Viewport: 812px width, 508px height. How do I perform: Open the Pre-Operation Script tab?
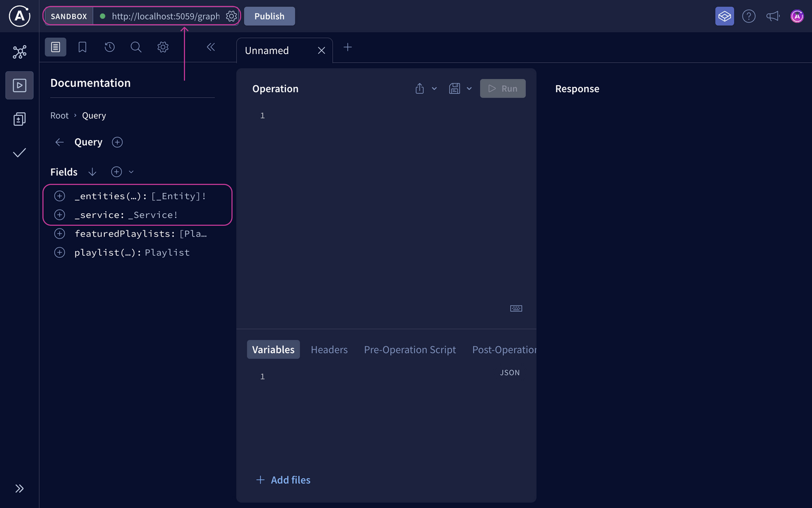(410, 349)
